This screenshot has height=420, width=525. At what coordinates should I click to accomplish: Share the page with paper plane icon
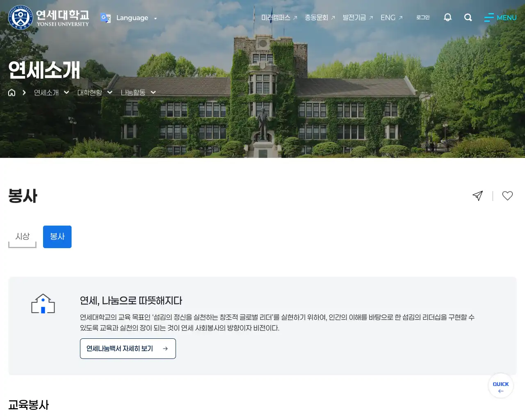[x=477, y=196]
